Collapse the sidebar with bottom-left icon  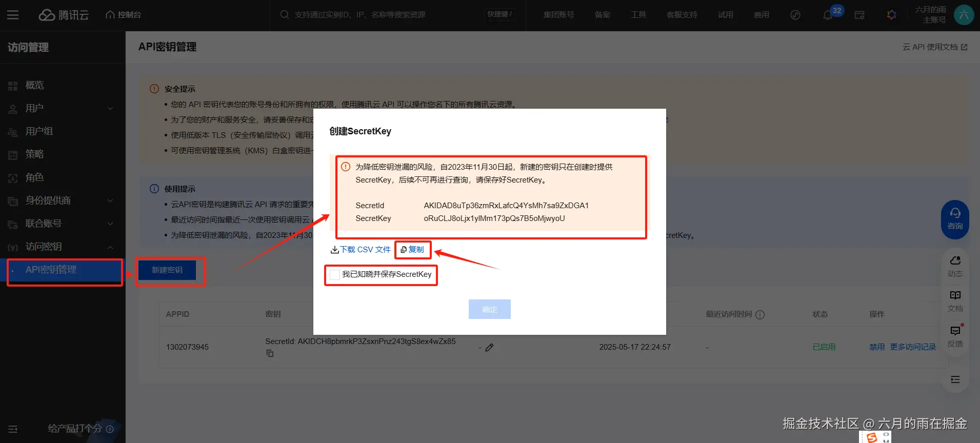[13, 429]
